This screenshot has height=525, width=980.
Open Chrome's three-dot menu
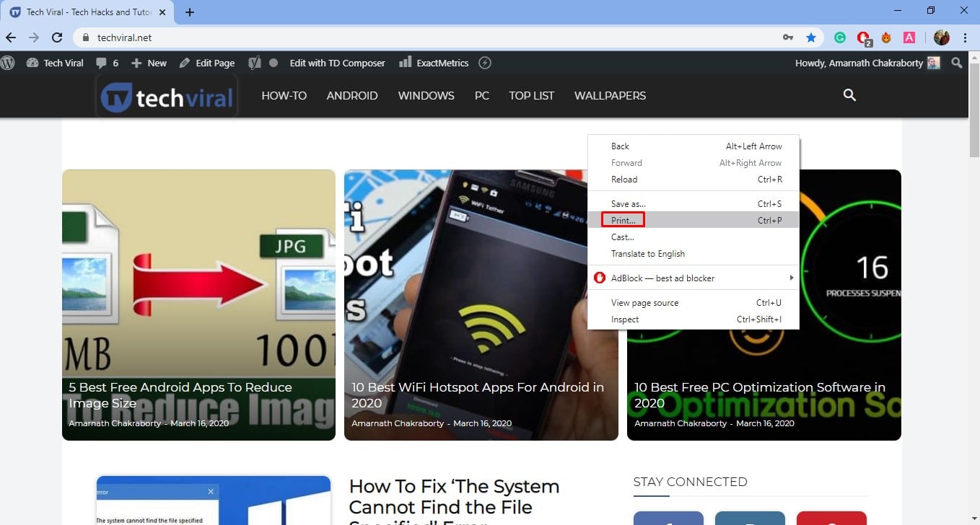point(966,37)
